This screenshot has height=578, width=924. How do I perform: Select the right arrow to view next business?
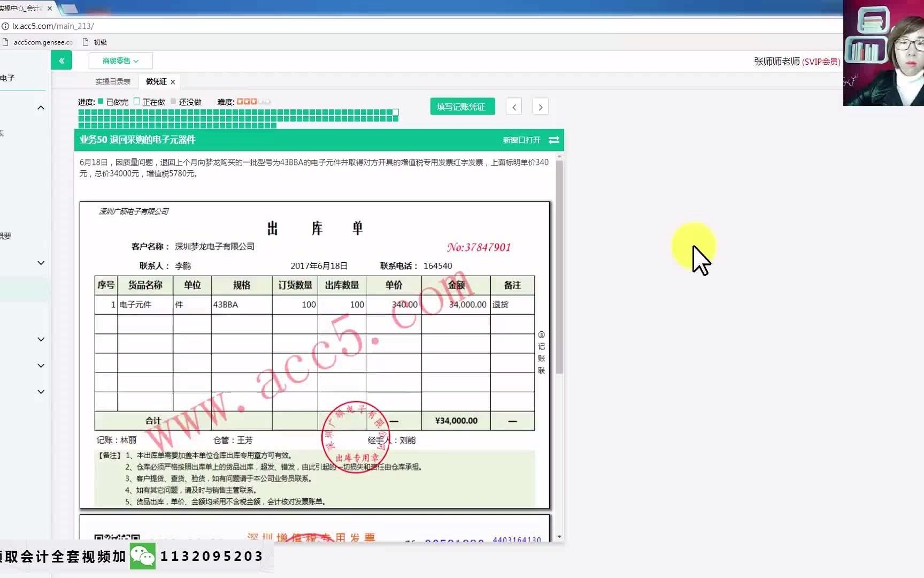540,107
